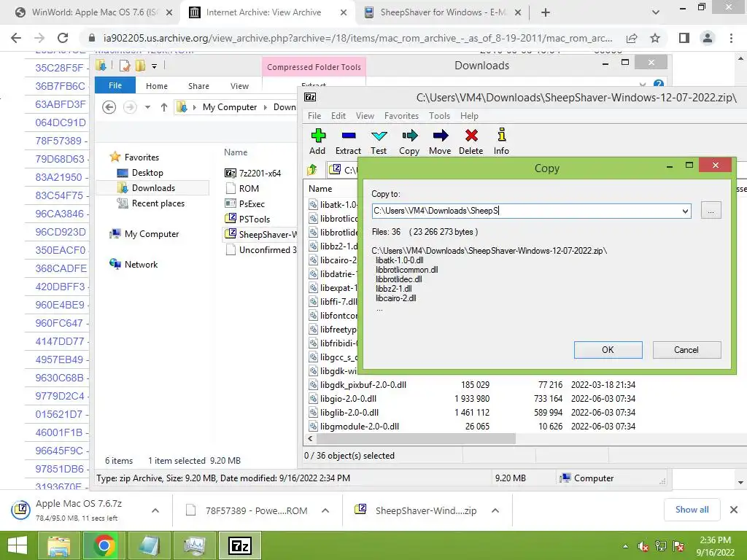Open Explorer Home ribbon tab
747x560 pixels.
pos(157,86)
